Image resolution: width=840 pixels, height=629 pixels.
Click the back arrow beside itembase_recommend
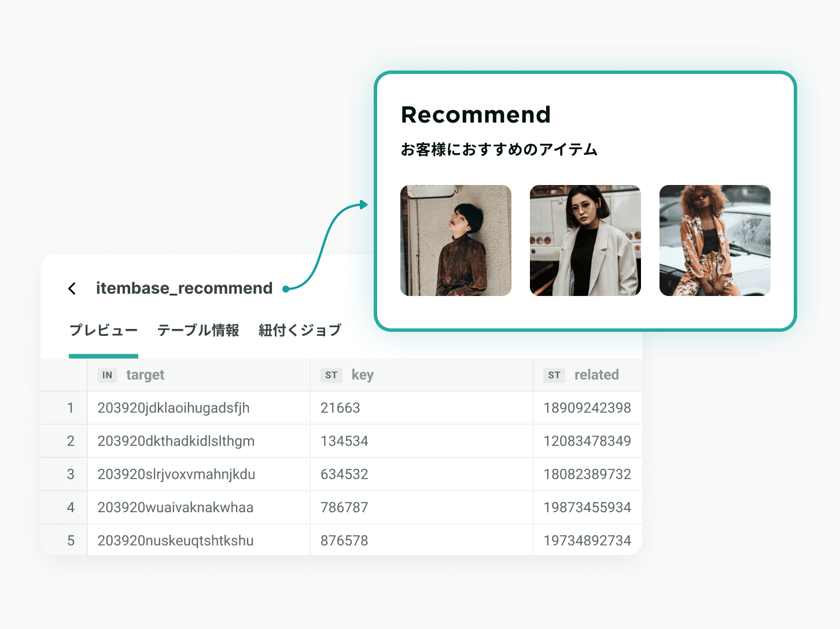pyautogui.click(x=72, y=288)
